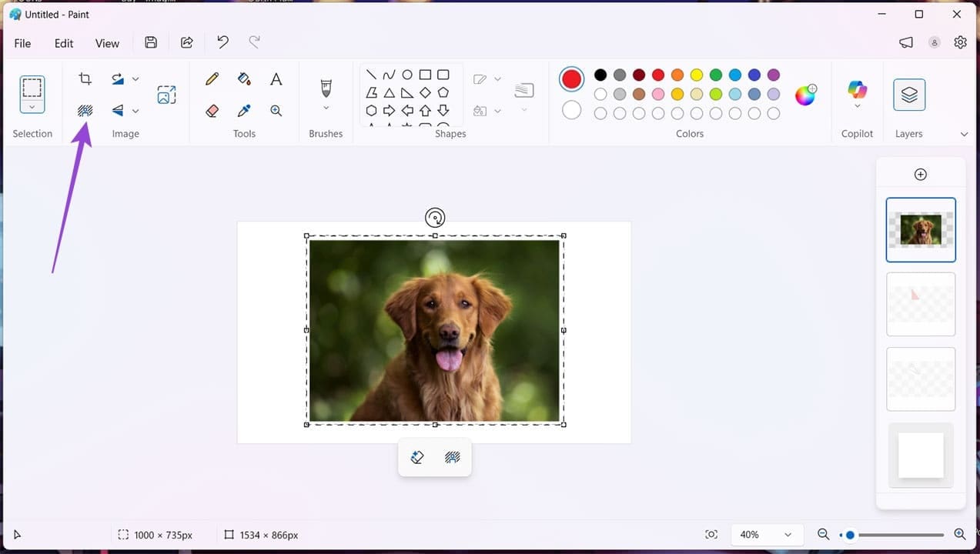Select the Fill with color tool
This screenshot has height=554, width=980.
tap(243, 78)
